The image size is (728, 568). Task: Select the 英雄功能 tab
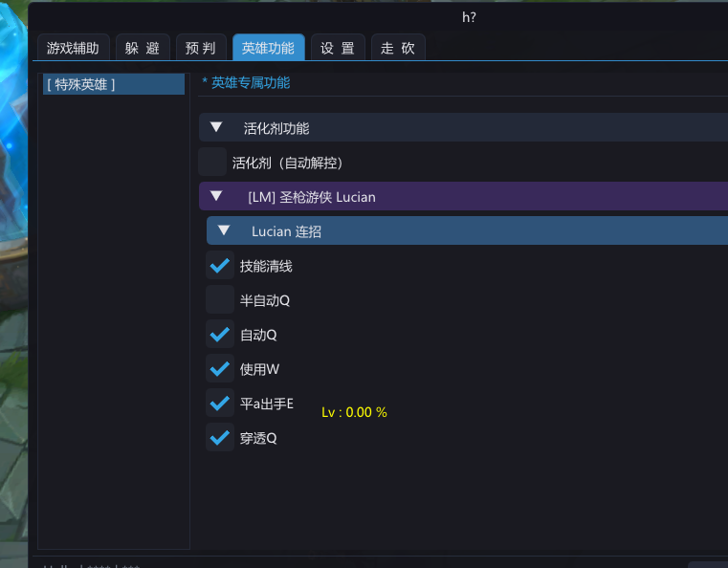point(269,48)
